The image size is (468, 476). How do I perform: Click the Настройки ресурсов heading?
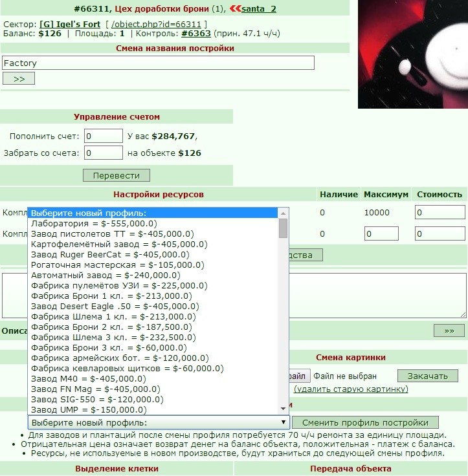tap(159, 194)
